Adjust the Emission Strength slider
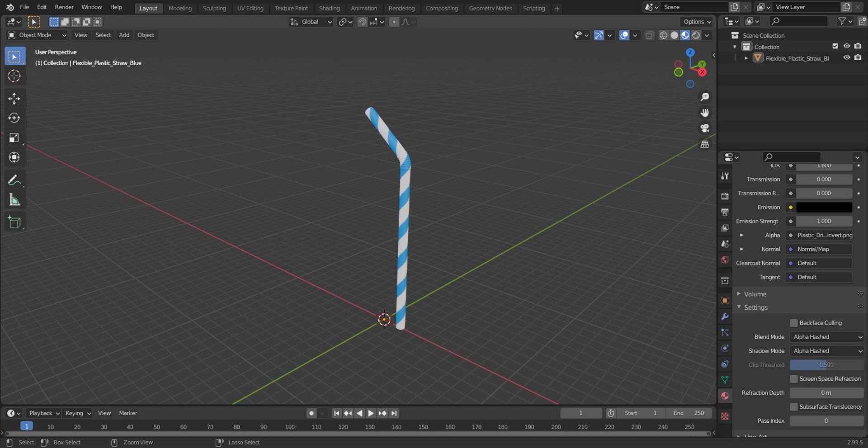 coord(824,221)
